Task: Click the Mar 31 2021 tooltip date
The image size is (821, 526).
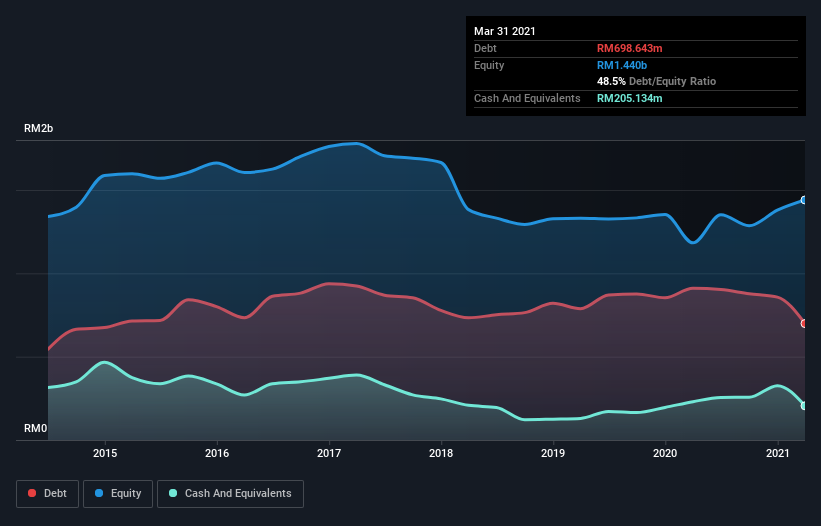Action: (x=505, y=31)
